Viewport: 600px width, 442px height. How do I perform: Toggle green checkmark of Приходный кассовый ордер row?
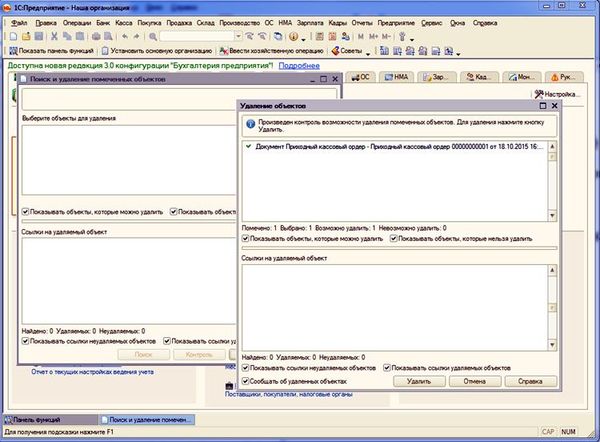[x=249, y=147]
